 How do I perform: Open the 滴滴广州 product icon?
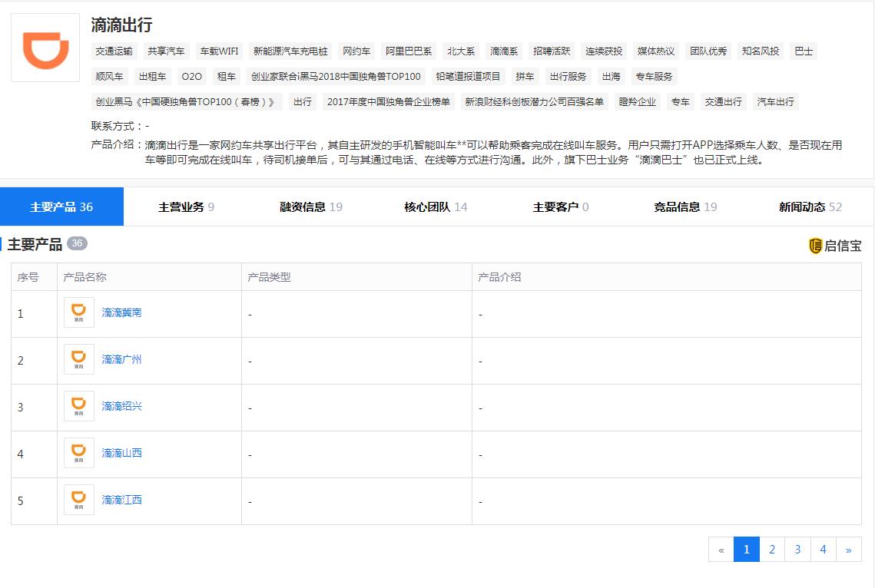coord(78,359)
